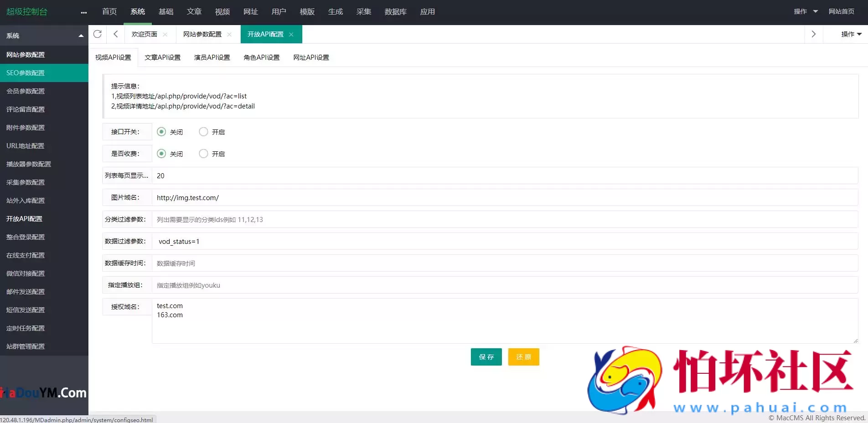Screen dimensions: 868x423
Task: Switch to 文章API设置 tab
Action: point(162,57)
